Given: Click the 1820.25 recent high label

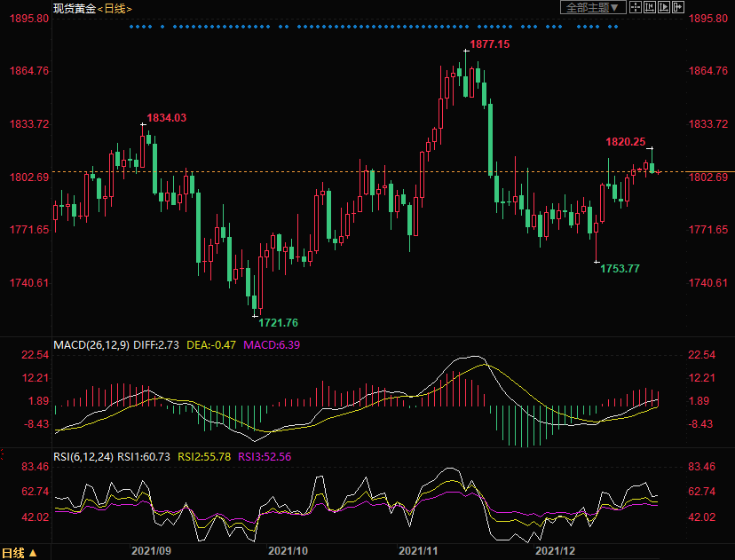Looking at the screenshot, I should click(625, 141).
